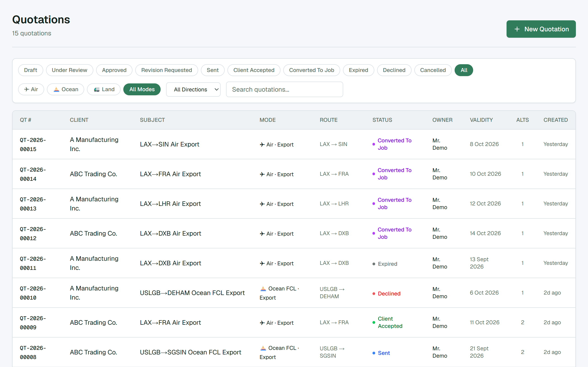Click airplane icon in QT-2026-00014 row
Screen dimensions: 588x367
(x=262, y=174)
